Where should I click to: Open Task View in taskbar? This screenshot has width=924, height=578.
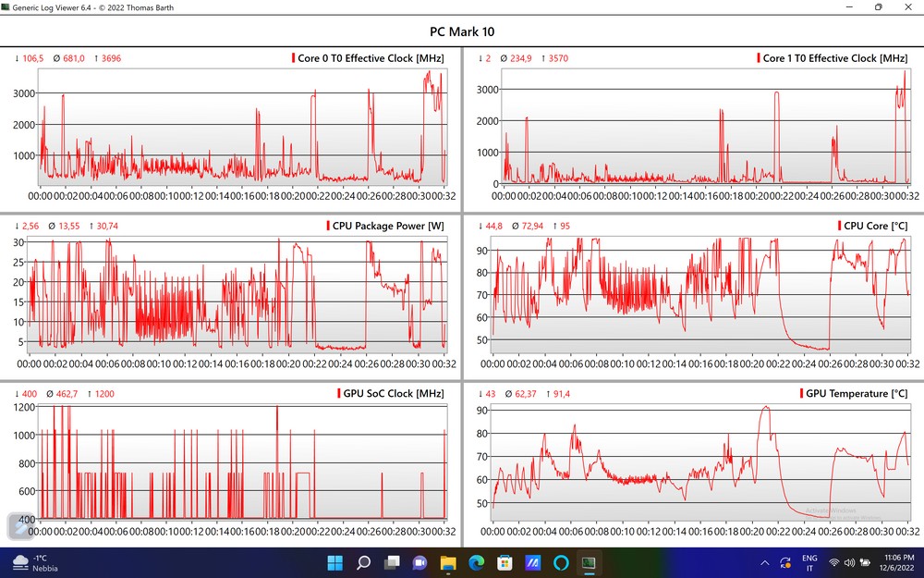click(392, 562)
